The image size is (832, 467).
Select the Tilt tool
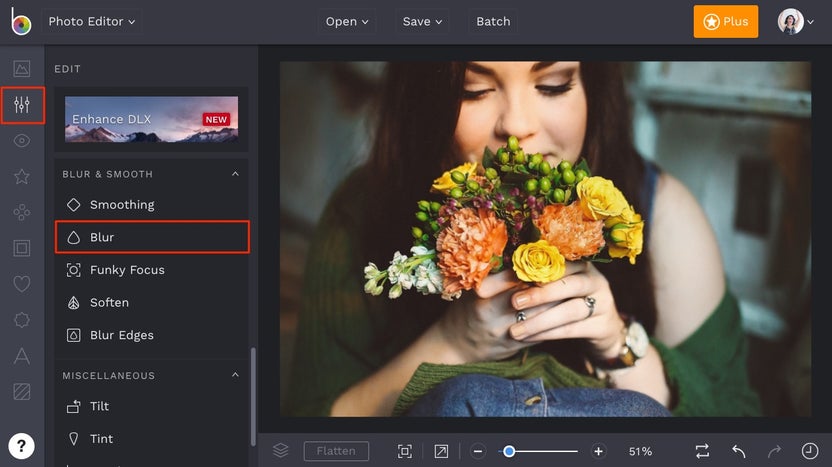click(x=152, y=407)
